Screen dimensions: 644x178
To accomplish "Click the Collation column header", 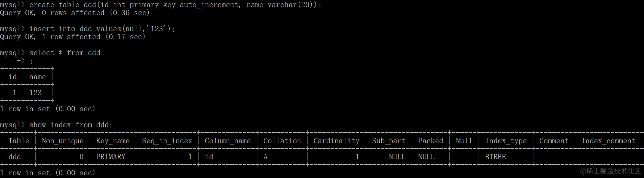I will pyautogui.click(x=282, y=141).
